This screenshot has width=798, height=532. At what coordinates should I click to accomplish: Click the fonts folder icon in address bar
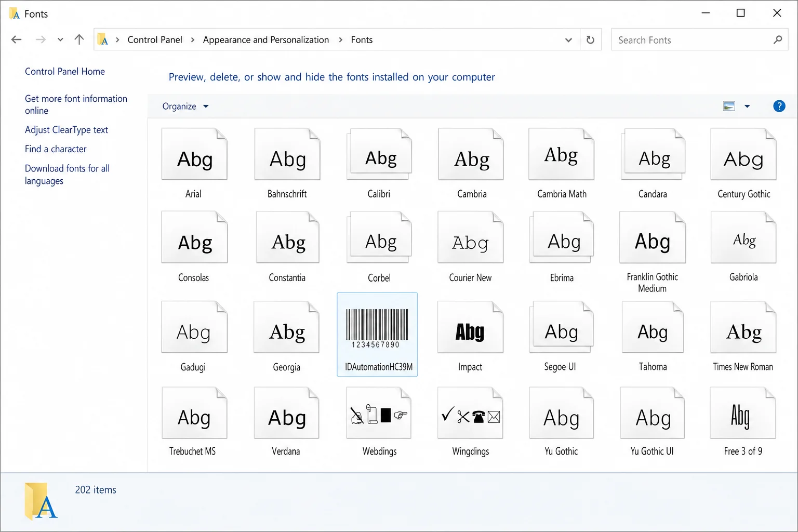(103, 39)
